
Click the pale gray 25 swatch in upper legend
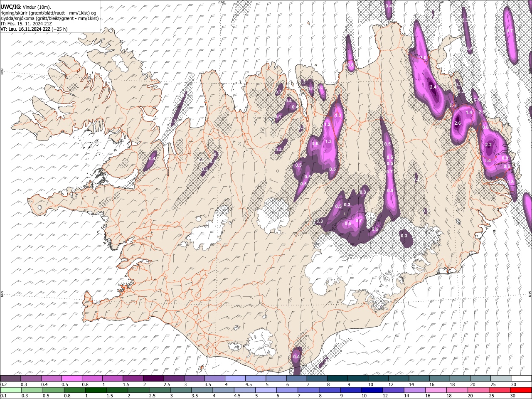pos(500,379)
